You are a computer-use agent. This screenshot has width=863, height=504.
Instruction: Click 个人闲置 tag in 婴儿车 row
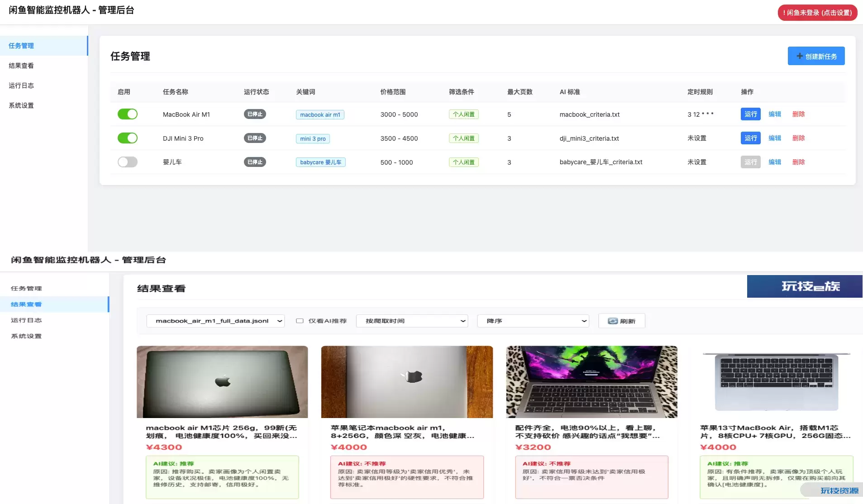pos(464,162)
